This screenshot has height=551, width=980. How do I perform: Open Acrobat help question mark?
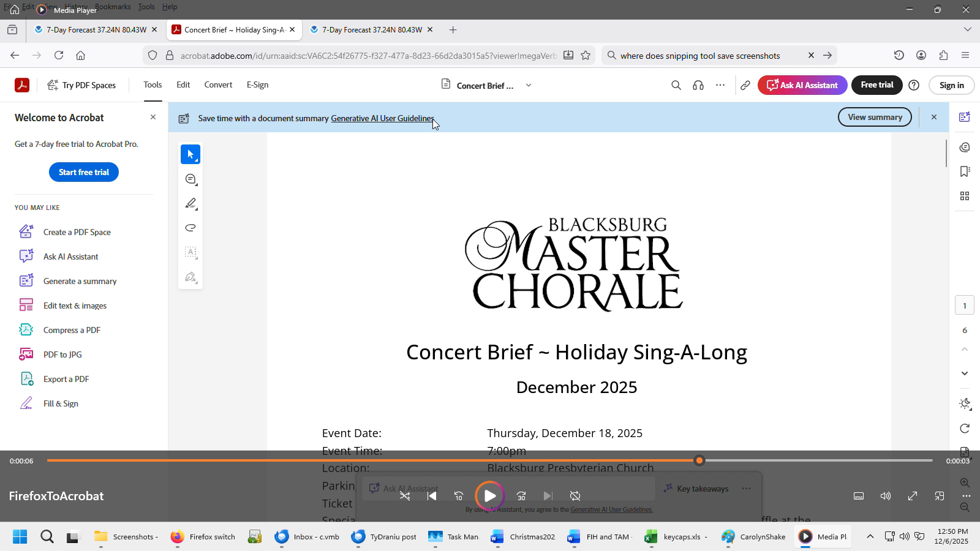click(x=914, y=85)
